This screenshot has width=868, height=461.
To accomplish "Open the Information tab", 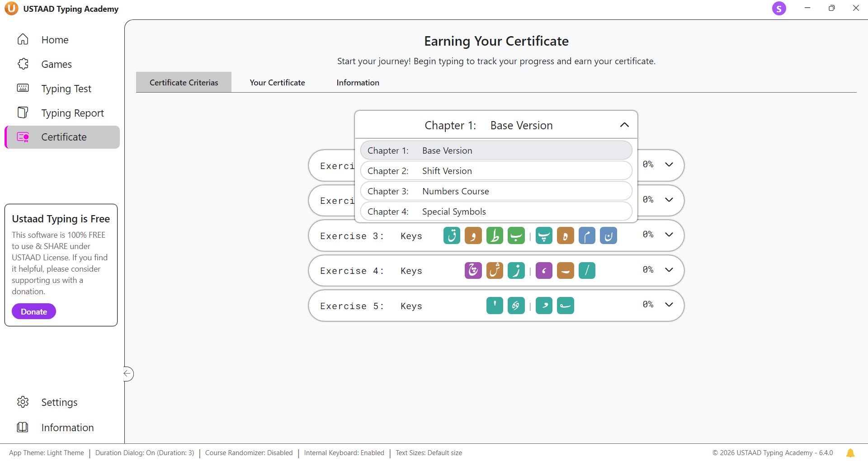I will pos(358,83).
